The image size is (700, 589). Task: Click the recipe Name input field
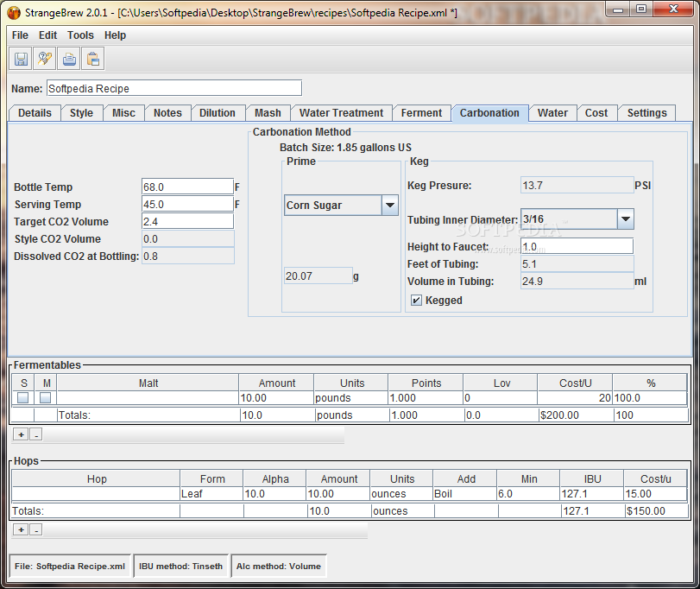tap(174, 88)
